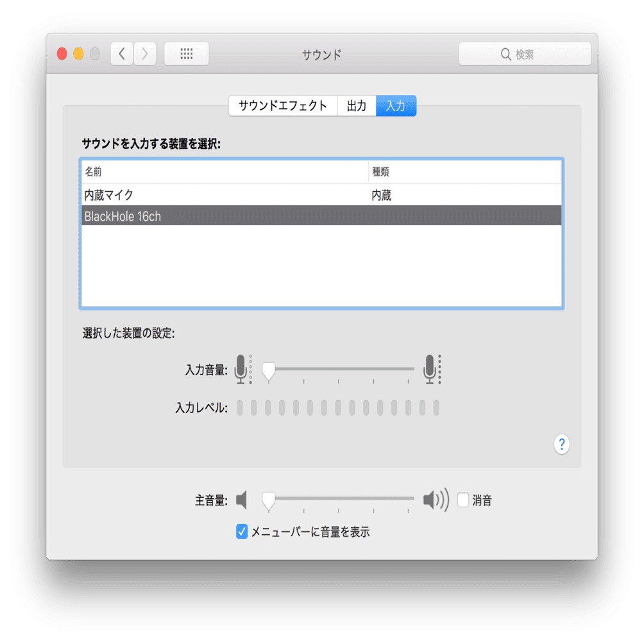Open the 出力 tab
Viewport: 644px width, 644px height.
[357, 106]
